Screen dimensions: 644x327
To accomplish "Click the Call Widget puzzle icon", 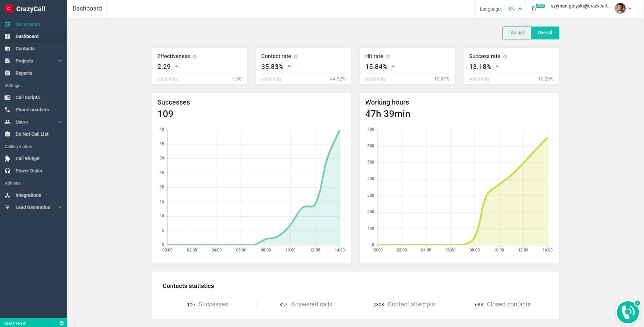I will tap(7, 158).
